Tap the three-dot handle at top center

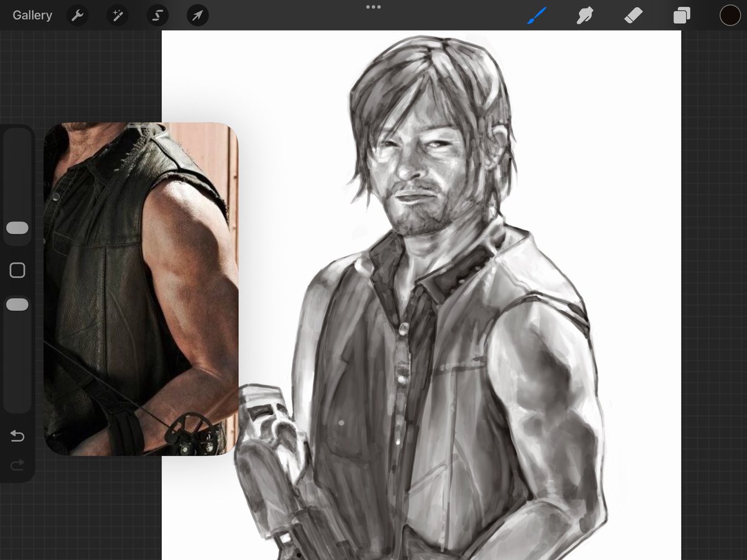[x=374, y=7]
